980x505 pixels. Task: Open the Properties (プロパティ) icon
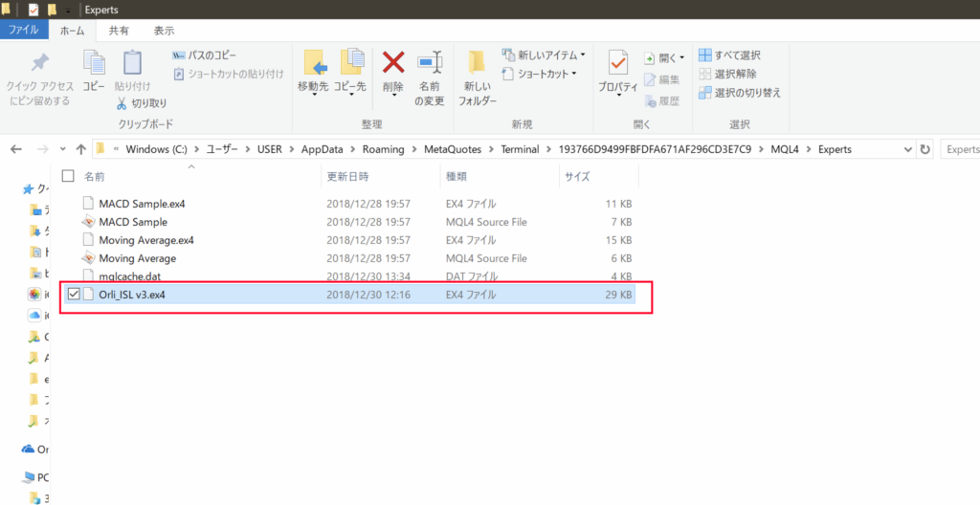click(617, 65)
